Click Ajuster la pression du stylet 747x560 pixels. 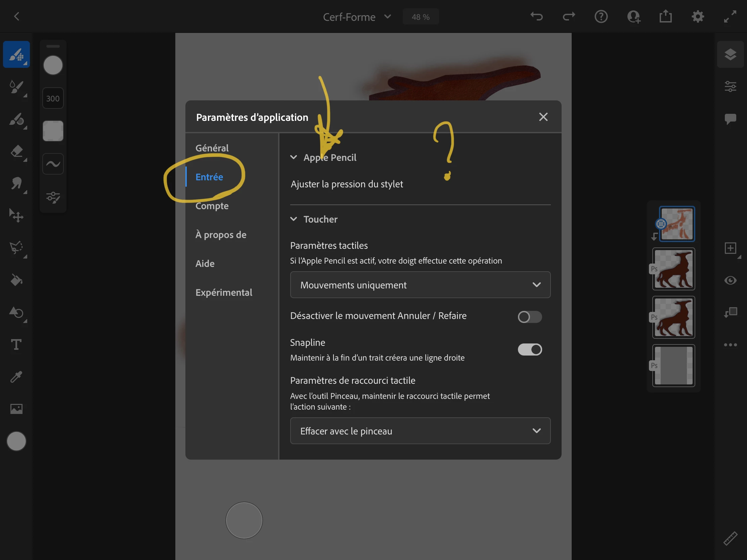(347, 184)
